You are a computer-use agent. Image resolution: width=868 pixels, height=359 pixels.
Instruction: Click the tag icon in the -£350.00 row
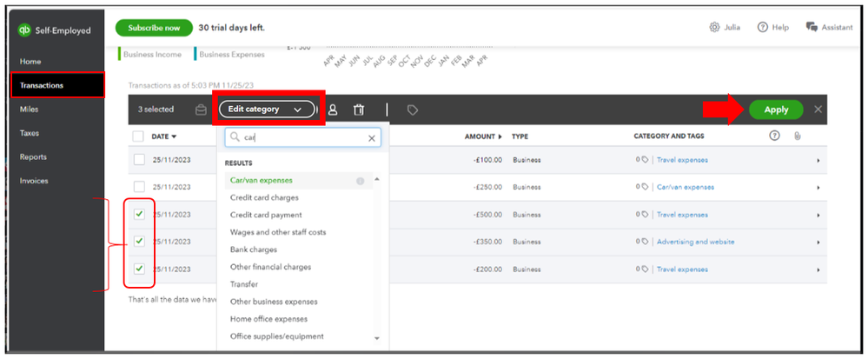(x=645, y=242)
